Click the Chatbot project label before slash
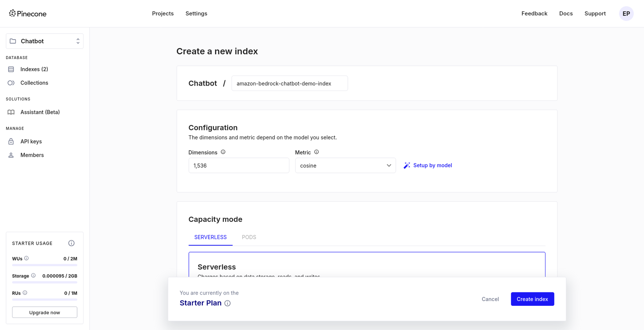The height and width of the screenshot is (330, 644). (203, 83)
